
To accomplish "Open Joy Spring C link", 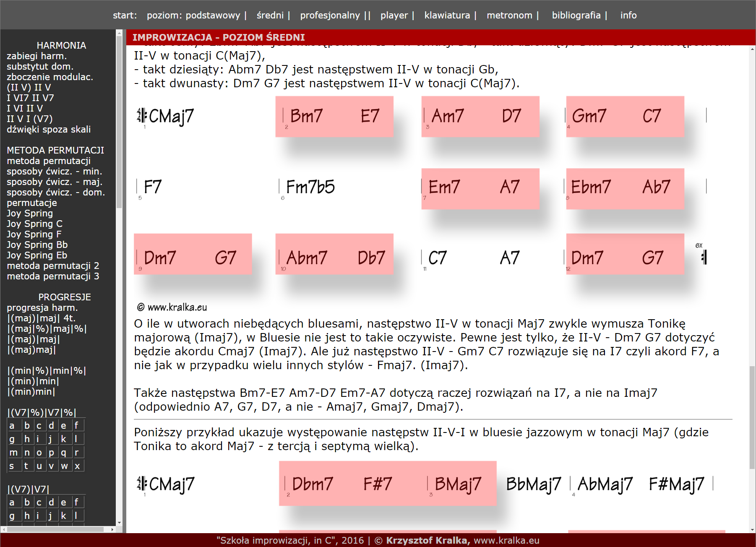I will point(34,224).
